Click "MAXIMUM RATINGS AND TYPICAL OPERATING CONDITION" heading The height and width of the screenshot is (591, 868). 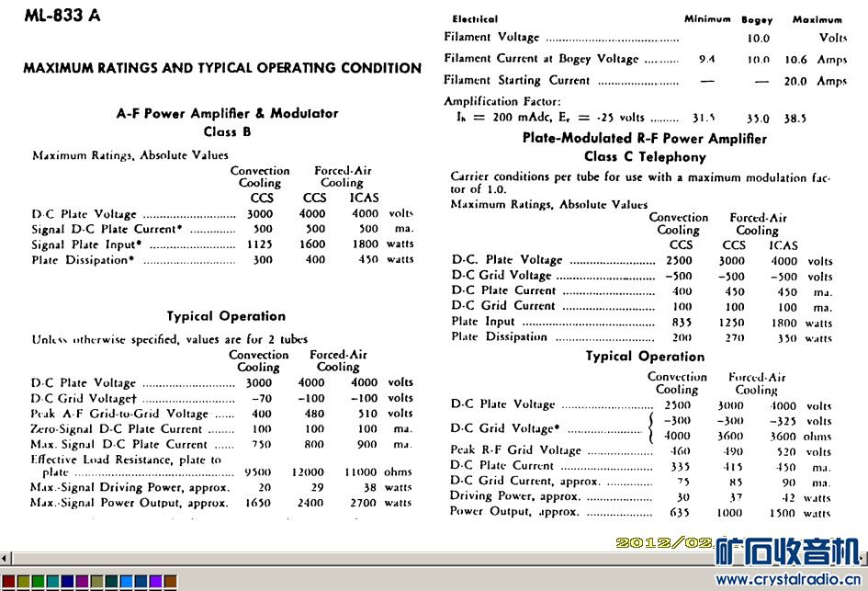click(222, 68)
